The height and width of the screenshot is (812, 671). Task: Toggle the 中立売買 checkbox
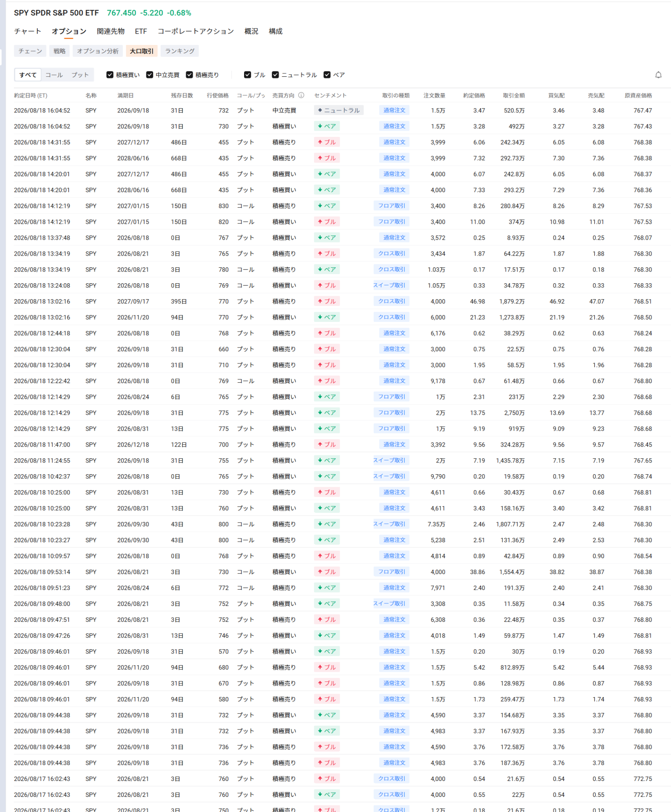click(149, 75)
